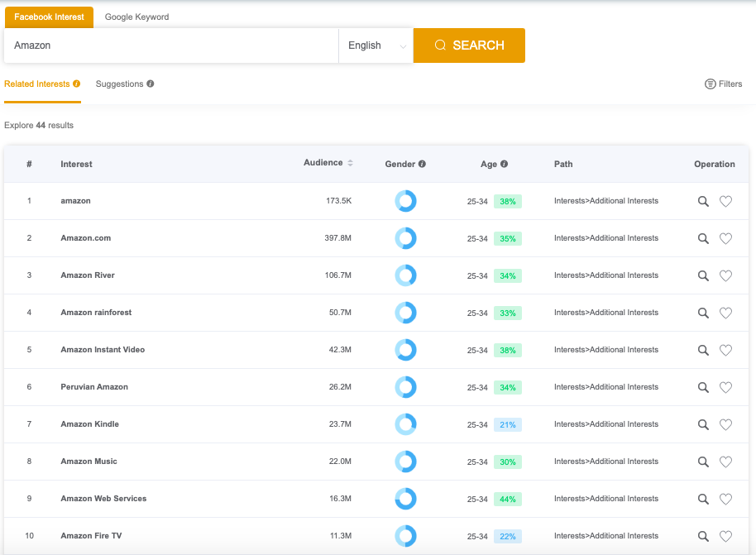Favorite the amazon interest with heart icon

pyautogui.click(x=725, y=202)
